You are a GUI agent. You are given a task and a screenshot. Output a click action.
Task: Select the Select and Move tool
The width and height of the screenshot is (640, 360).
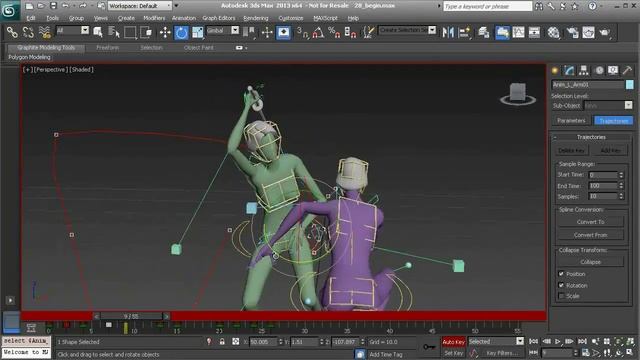[165, 32]
